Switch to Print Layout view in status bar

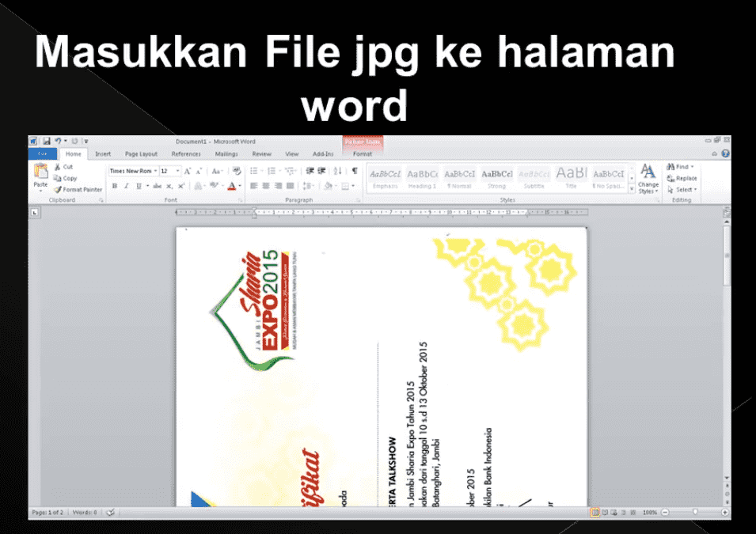pos(595,513)
